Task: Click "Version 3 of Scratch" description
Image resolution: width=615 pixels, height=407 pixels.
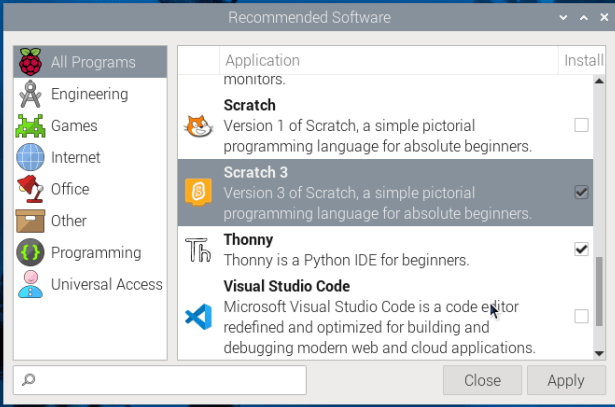Action: (x=378, y=203)
